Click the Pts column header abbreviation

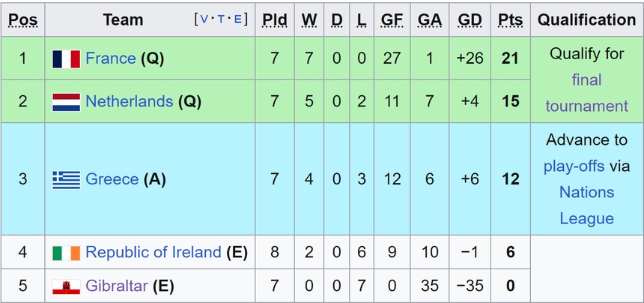[510, 19]
